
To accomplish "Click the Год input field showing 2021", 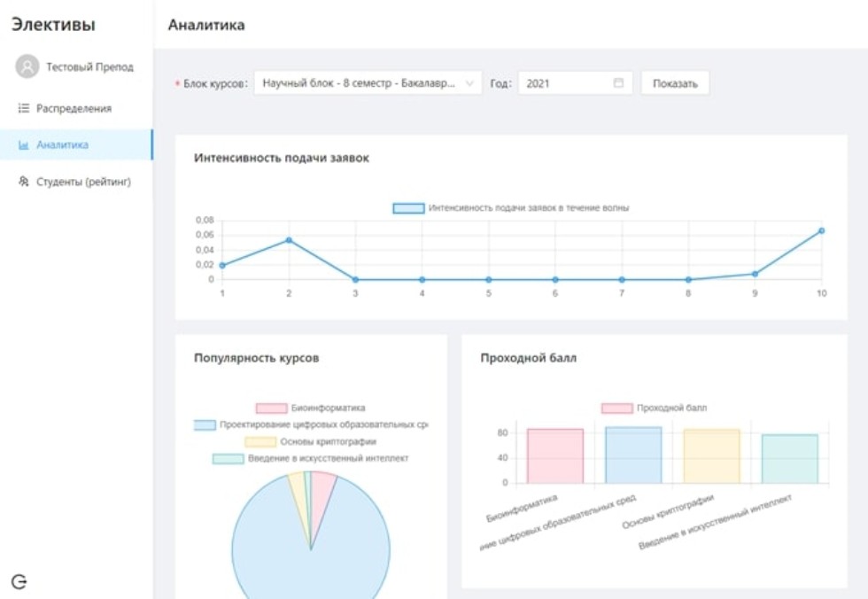I will click(x=565, y=83).
